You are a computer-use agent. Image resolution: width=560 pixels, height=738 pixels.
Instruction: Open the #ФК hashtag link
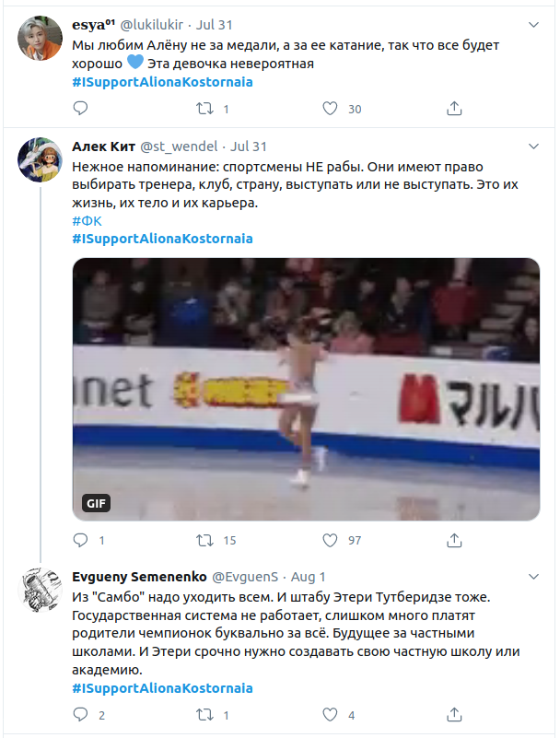click(x=87, y=220)
